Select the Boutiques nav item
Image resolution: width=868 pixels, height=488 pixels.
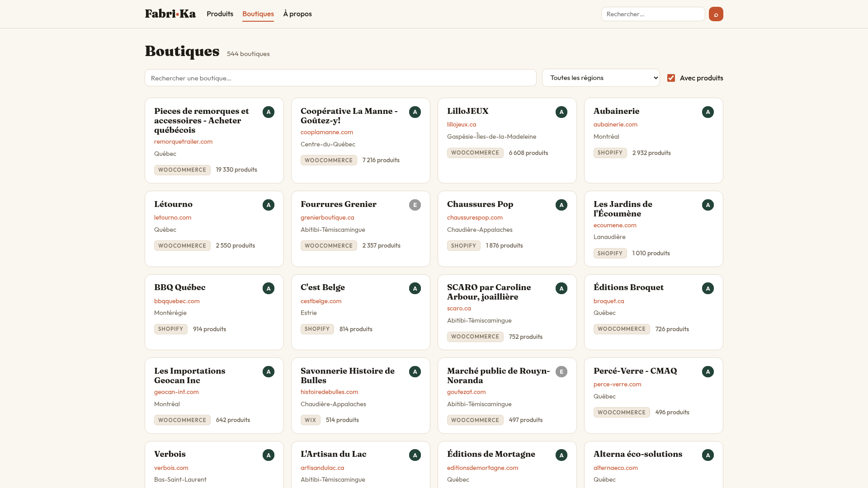point(258,14)
